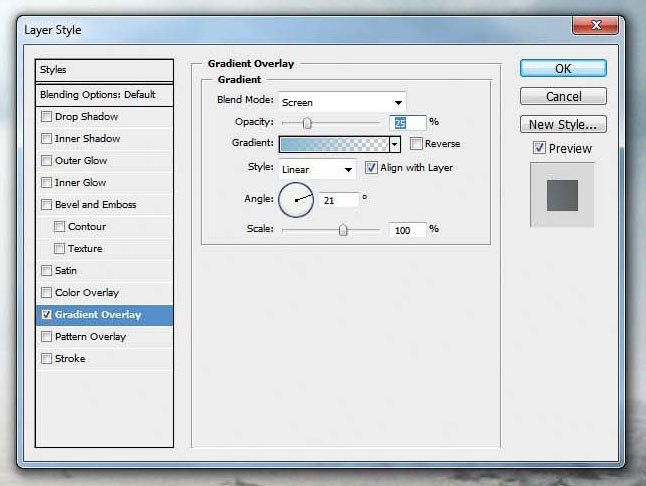The width and height of the screenshot is (646, 486).
Task: Enable the Drop Shadow checkbox
Action: pyautogui.click(x=47, y=117)
